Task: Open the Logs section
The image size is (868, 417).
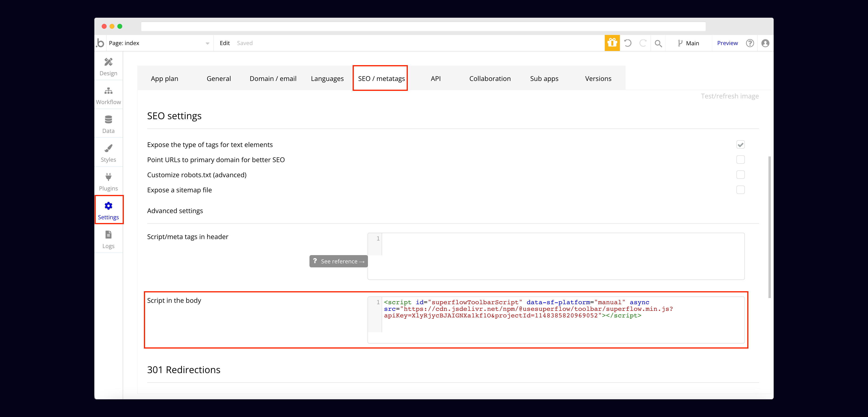Action: pyautogui.click(x=108, y=239)
